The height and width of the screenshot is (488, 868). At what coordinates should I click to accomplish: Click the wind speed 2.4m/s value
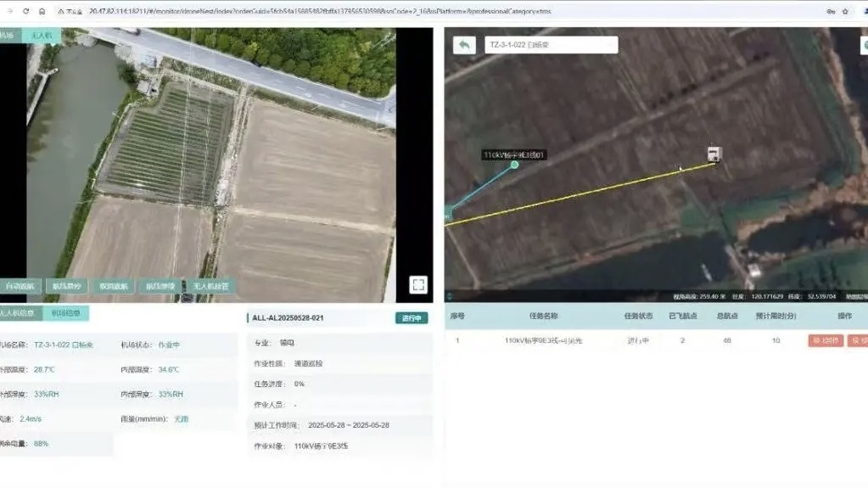(x=31, y=418)
